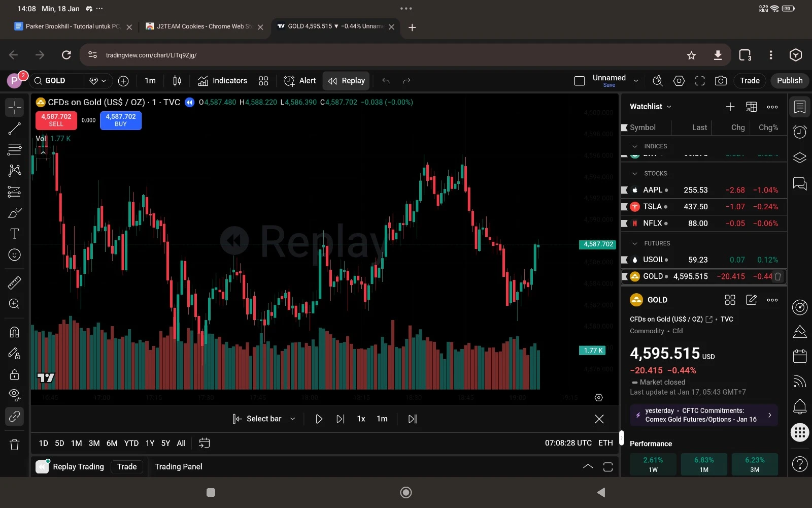
Task: Open the Trade button in top toolbar
Action: click(x=750, y=81)
